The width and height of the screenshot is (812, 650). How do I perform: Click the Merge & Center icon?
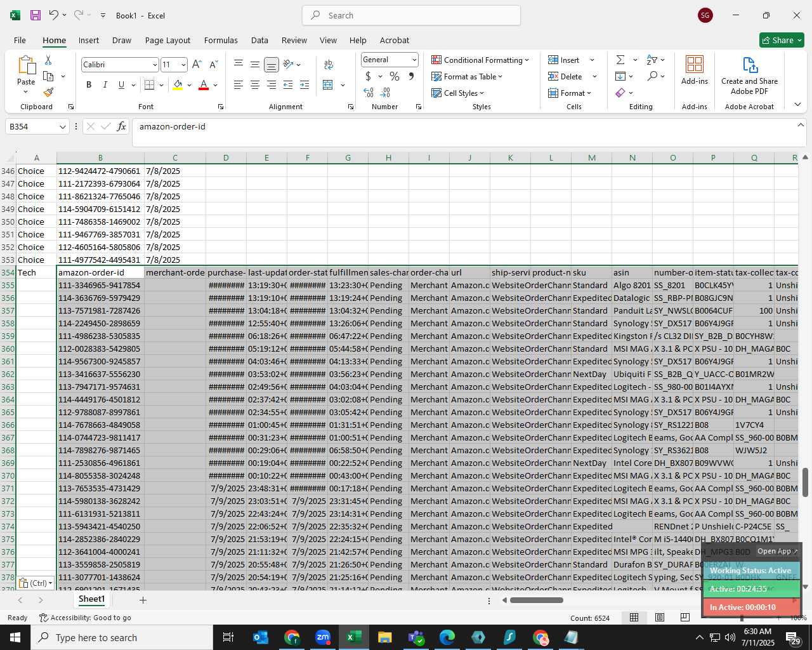pos(328,84)
